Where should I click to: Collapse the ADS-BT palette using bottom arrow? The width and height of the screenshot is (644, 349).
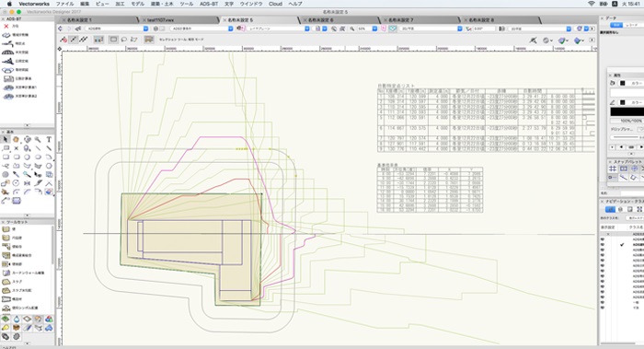coord(27,125)
